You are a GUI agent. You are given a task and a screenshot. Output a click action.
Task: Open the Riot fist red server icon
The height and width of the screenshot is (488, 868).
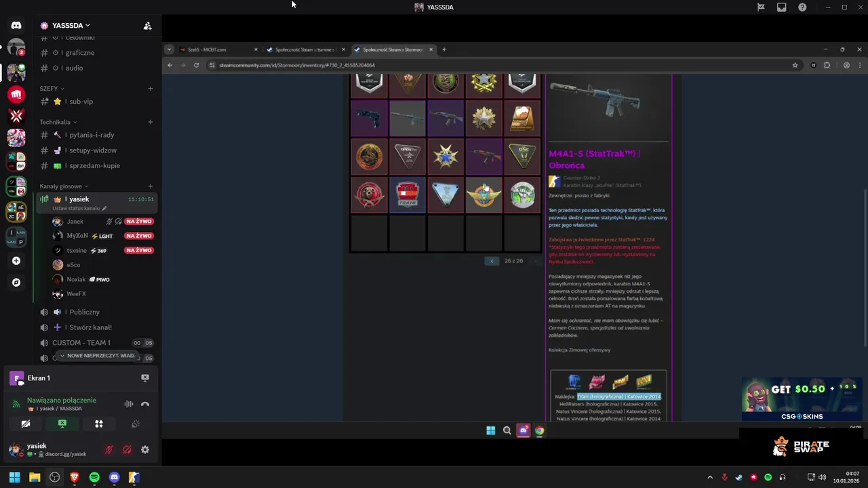(16, 94)
